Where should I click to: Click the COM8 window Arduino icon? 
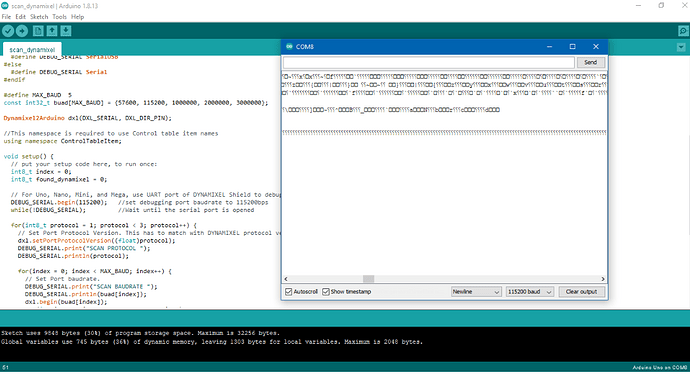click(289, 46)
